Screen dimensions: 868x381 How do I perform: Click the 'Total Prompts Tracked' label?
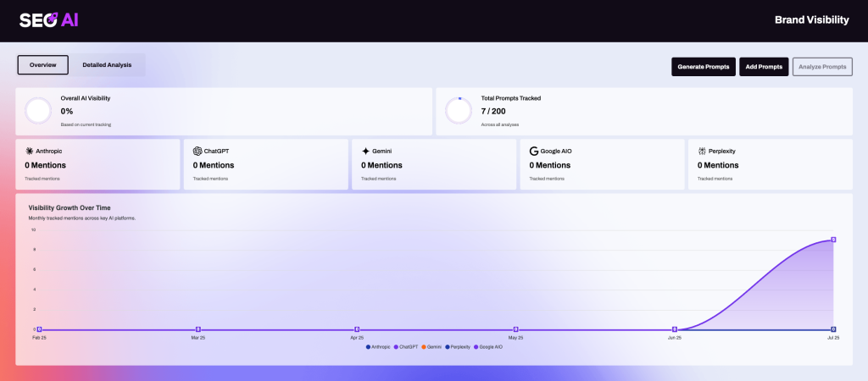click(x=511, y=98)
